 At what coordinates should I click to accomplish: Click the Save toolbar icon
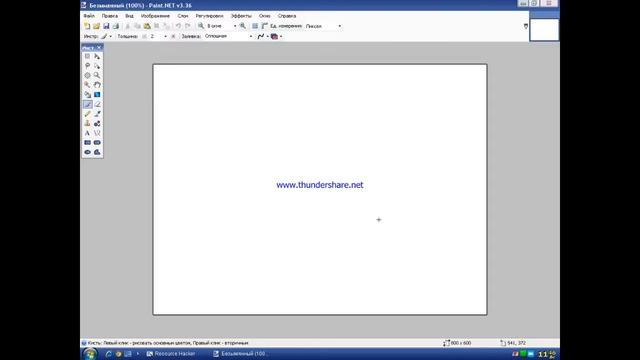pyautogui.click(x=106, y=26)
